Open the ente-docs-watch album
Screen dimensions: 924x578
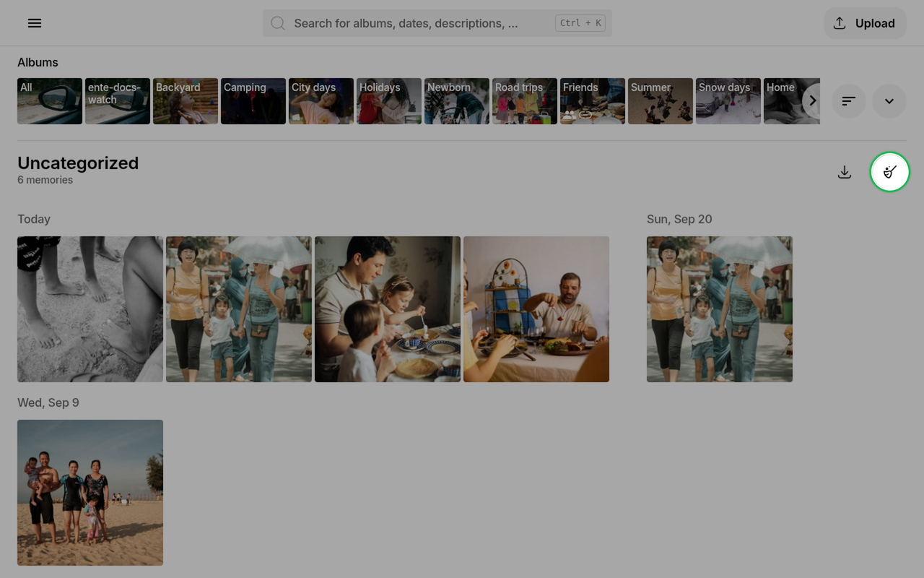tap(118, 101)
